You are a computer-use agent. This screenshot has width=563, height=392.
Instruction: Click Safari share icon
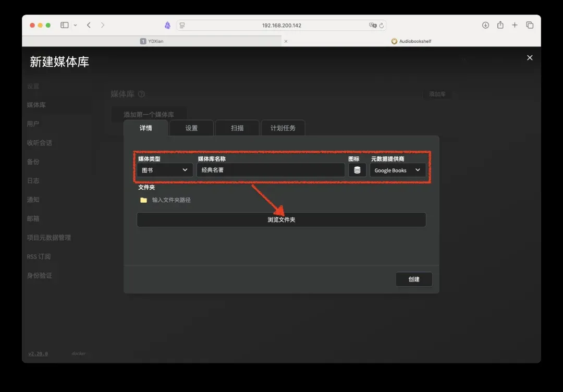point(500,25)
